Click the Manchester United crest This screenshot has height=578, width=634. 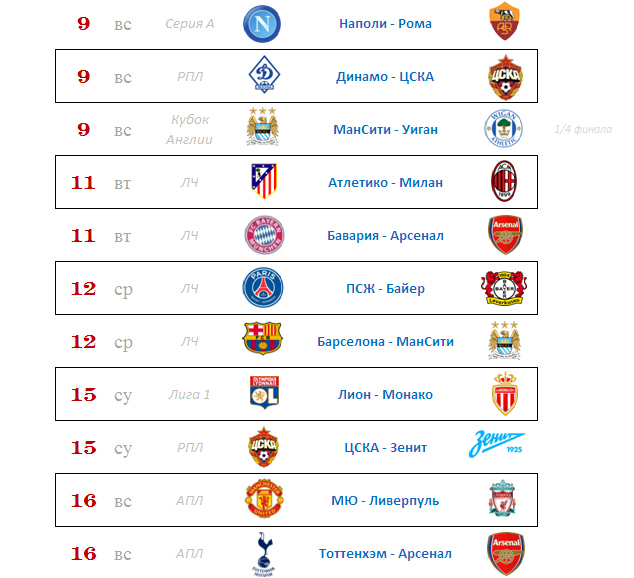(x=262, y=500)
